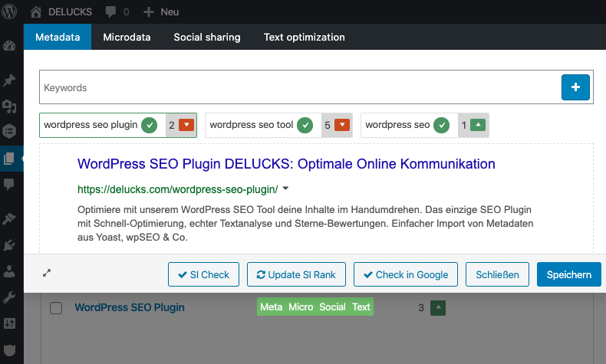This screenshot has width=606, height=364.
Task: Expand the dropdown arrow beside snippet URL
Action: [x=285, y=188]
